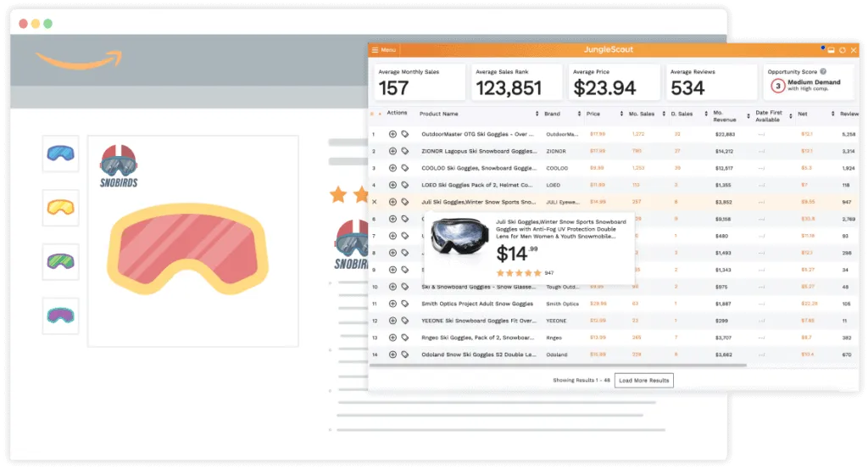Sort by Date First Available column arrows

pos(791,115)
